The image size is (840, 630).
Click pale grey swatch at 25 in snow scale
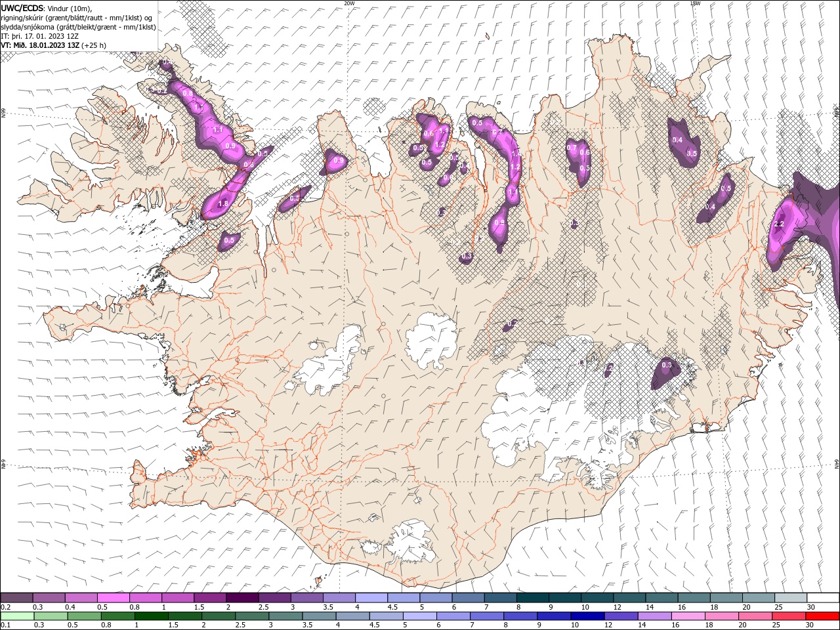(x=791, y=598)
